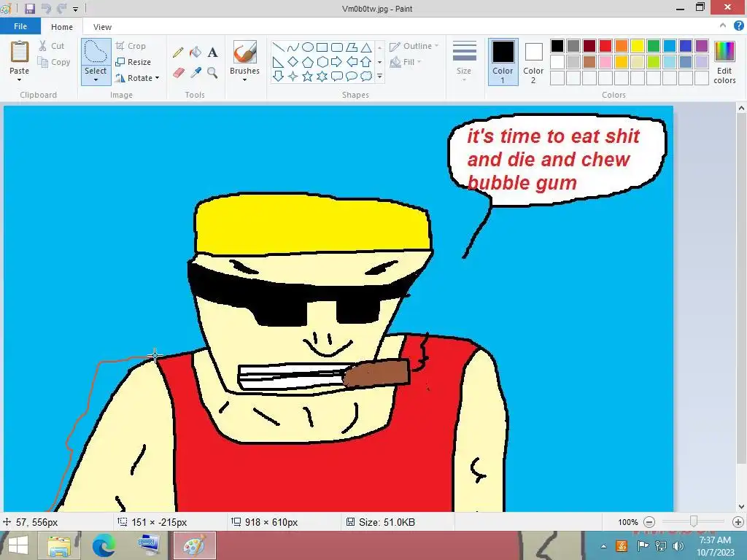Choose the Five-point star shape

[308, 76]
